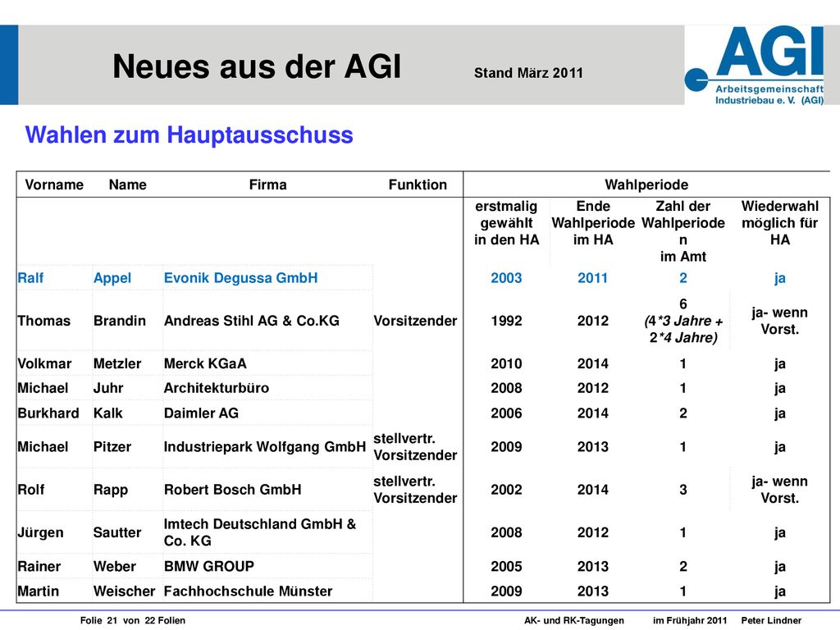Click the first name "Thomas"
This screenshot has height=630, width=840.
point(44,321)
